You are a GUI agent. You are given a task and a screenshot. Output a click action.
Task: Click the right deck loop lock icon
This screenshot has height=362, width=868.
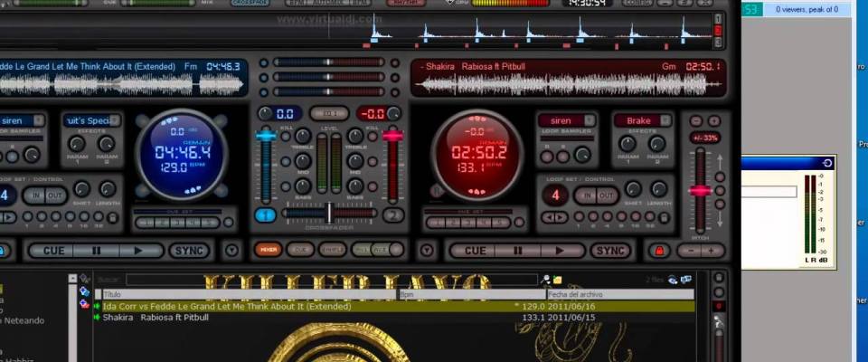pos(663,217)
